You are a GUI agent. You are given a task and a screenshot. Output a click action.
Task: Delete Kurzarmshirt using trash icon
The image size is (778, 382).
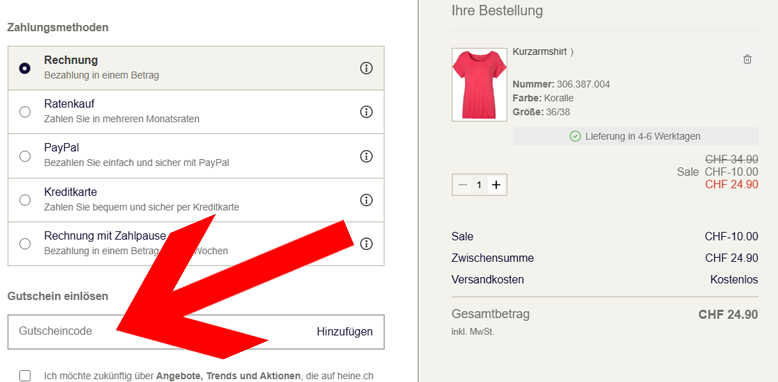tap(747, 60)
